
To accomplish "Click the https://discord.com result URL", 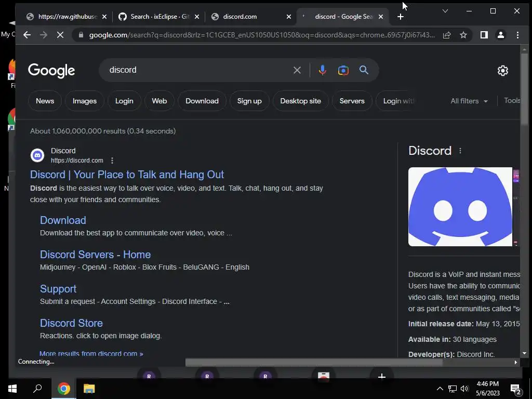I will [x=77, y=161].
